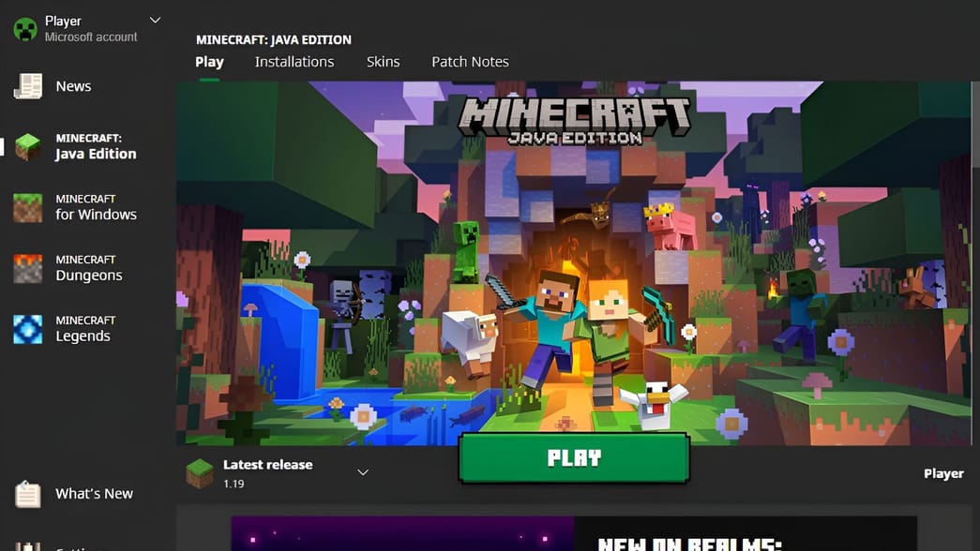980x551 pixels.
Task: Click the Player name near the Play button
Action: pos(943,473)
